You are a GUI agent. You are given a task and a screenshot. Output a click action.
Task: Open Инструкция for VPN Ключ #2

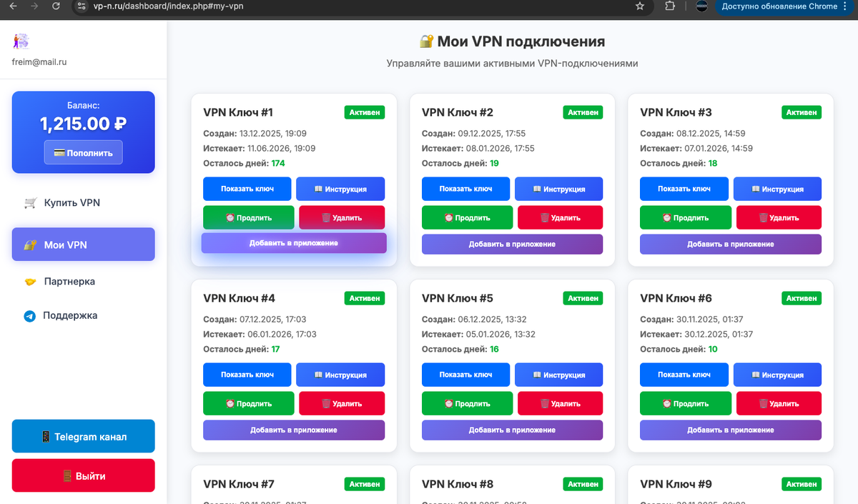tap(559, 189)
